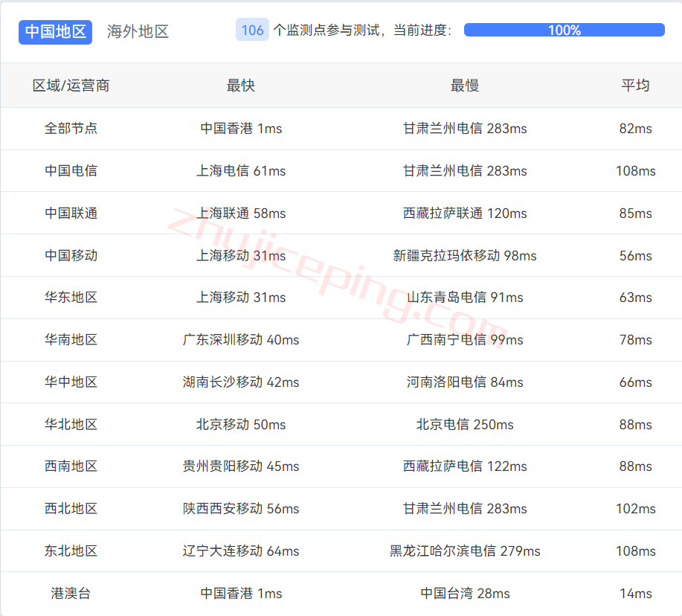This screenshot has height=616, width=682.
Task: Select the 中国地区 tab
Action: tap(55, 32)
